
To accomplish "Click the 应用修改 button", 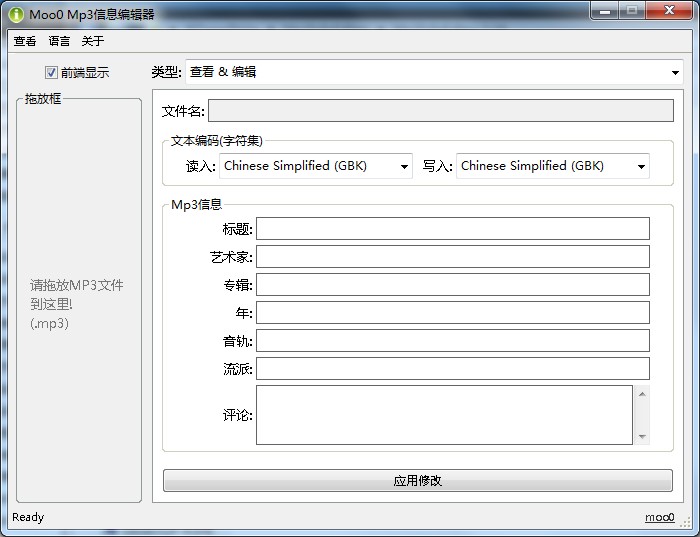I will tap(417, 480).
